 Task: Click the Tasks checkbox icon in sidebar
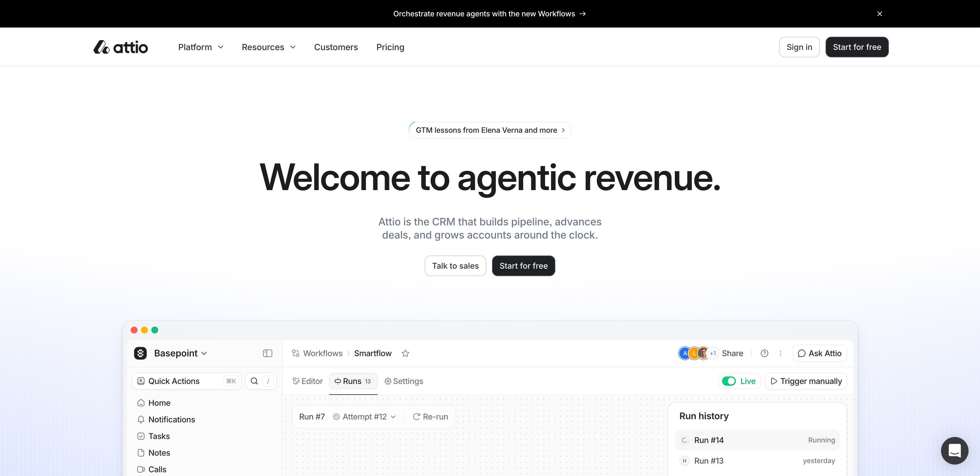pyautogui.click(x=141, y=436)
